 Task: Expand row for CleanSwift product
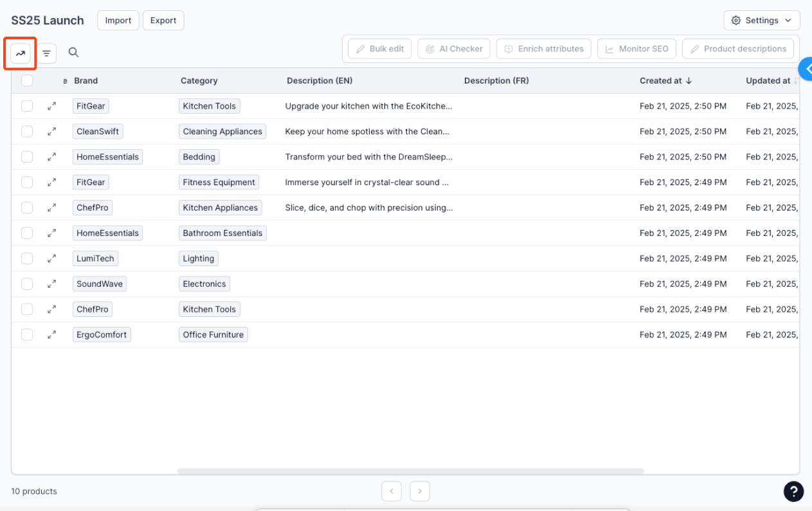point(51,131)
